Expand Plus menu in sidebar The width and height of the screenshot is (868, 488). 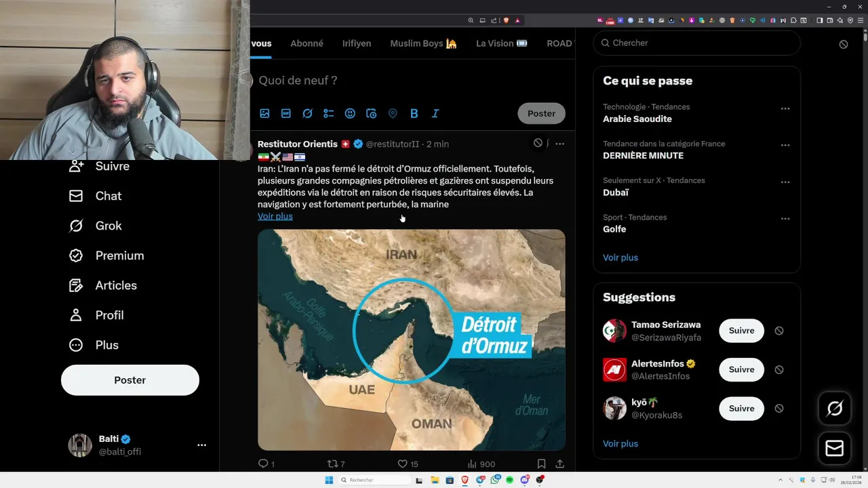(x=94, y=345)
